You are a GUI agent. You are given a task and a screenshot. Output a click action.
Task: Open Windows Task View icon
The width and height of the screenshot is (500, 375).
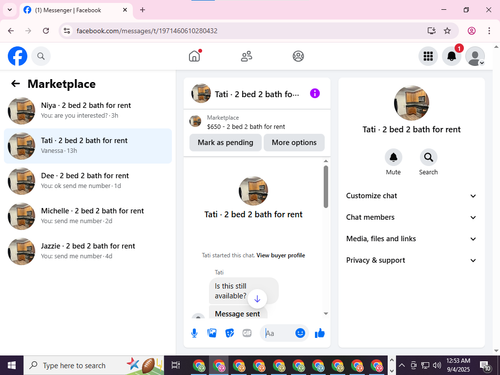point(175,366)
